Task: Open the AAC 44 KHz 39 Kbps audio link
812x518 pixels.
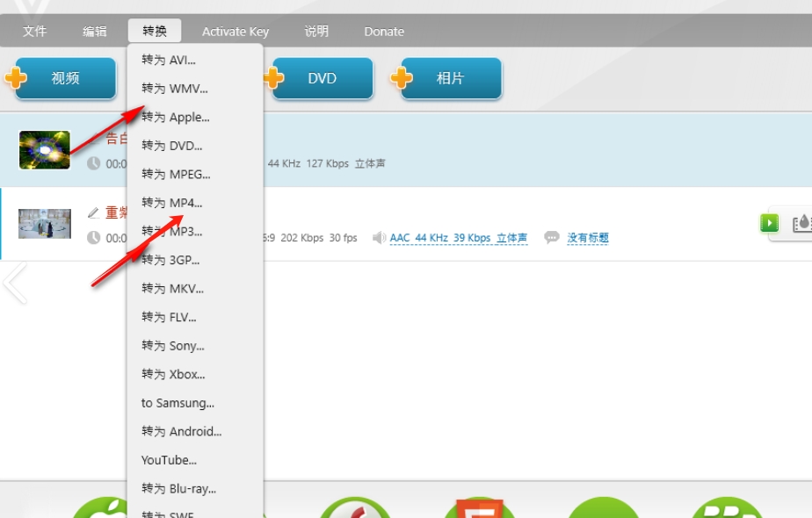Action: [459, 238]
